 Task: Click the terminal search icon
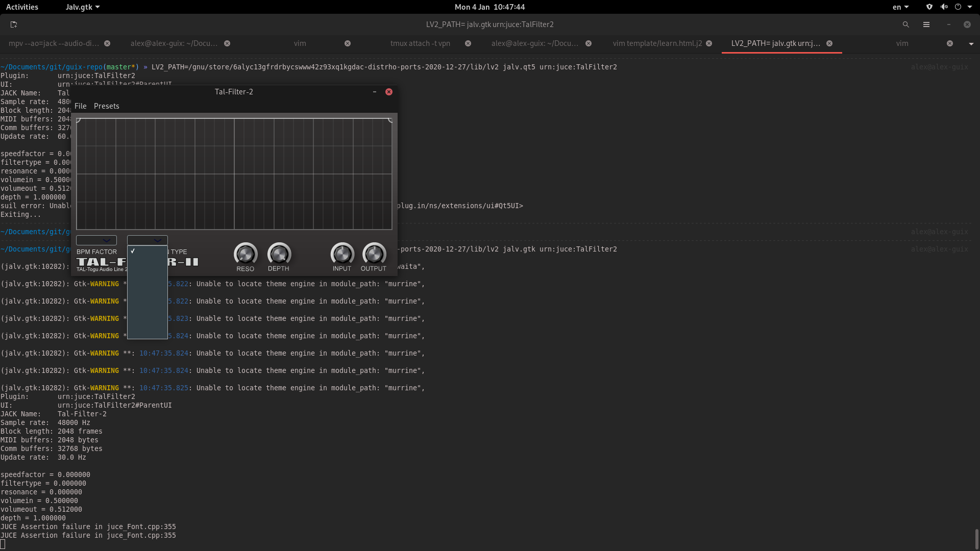click(x=905, y=24)
